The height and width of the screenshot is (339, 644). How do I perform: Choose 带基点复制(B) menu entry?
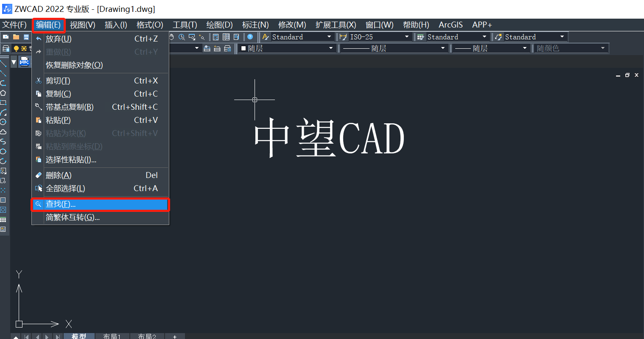[x=101, y=107]
